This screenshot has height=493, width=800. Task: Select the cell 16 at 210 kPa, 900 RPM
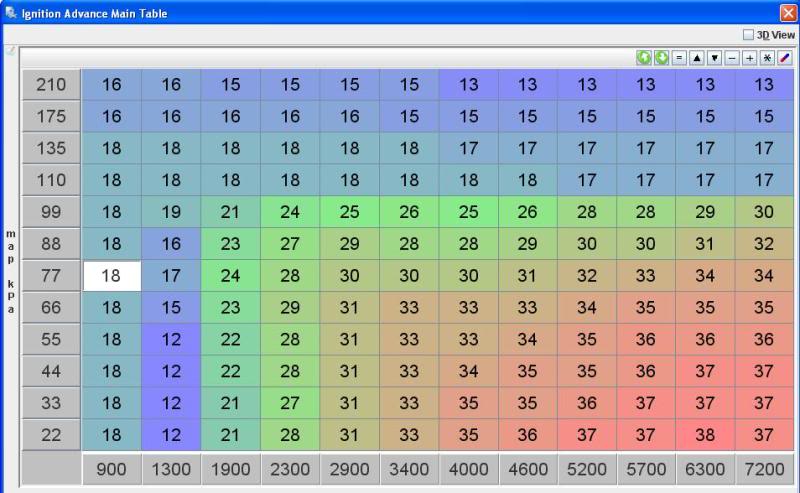(112, 85)
